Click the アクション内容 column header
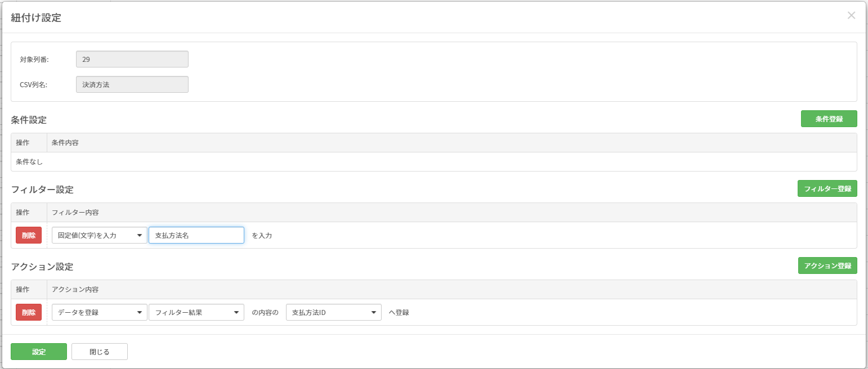868x369 pixels. 75,289
